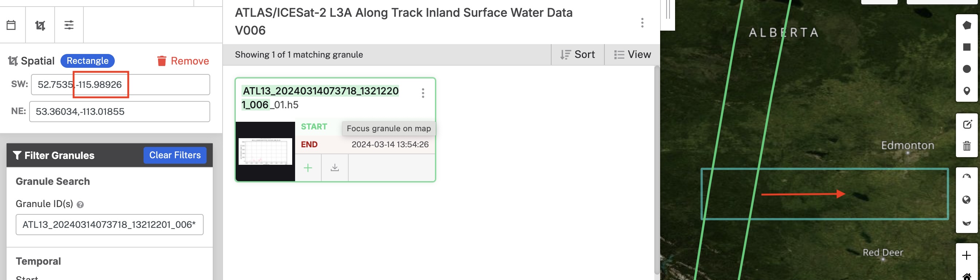This screenshot has height=280, width=980.
Task: Open advanced search sliders icon
Action: [69, 25]
